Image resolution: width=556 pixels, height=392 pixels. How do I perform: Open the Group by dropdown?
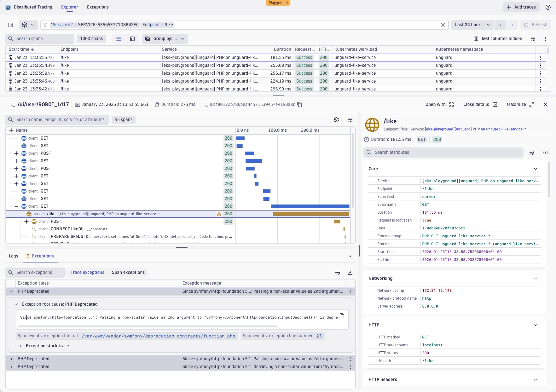point(165,39)
